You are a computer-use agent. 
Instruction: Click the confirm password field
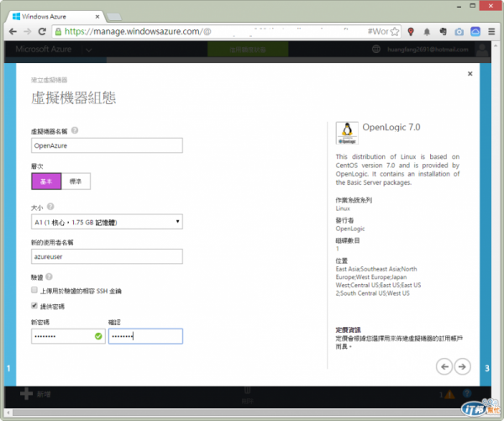pyautogui.click(x=145, y=336)
